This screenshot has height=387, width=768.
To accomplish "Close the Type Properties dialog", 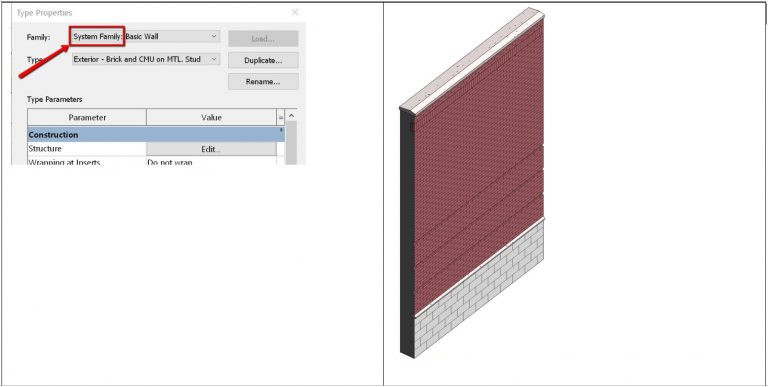I will click(295, 12).
